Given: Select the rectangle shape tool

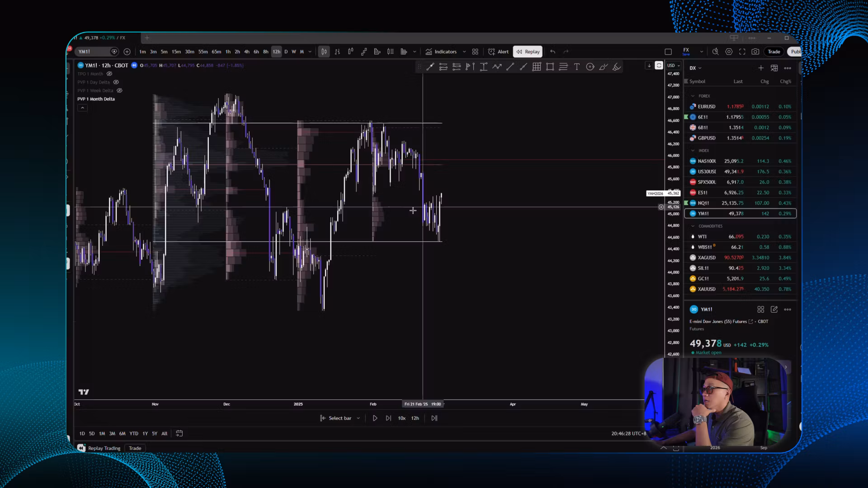Looking at the screenshot, I should (550, 67).
